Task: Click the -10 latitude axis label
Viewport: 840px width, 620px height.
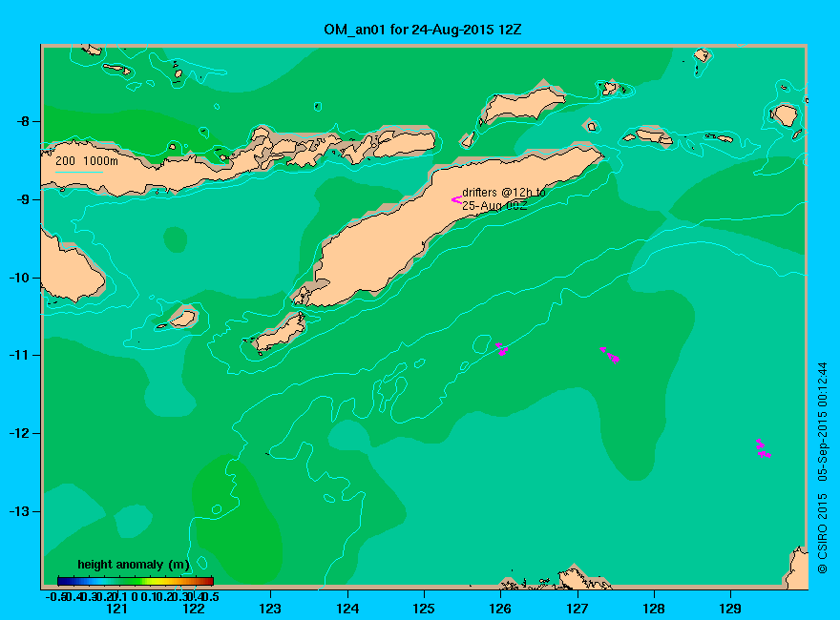Action: click(20, 278)
